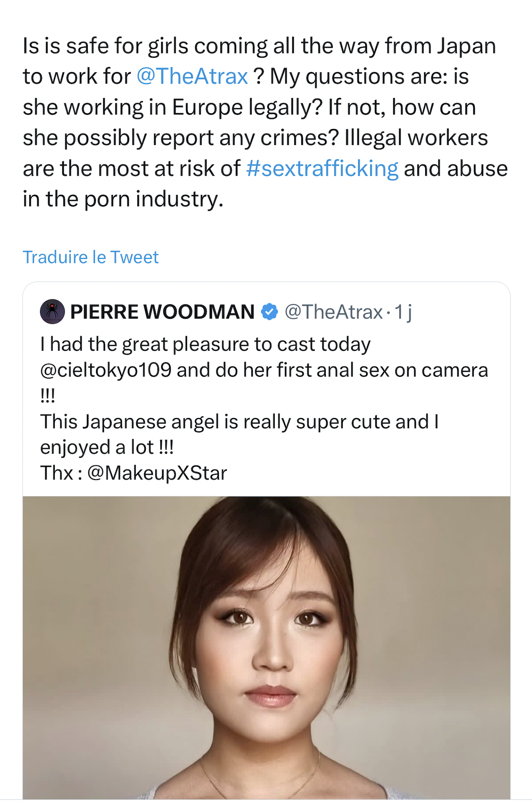
Task: Click the @TheAtrax handle beside verified badge
Action: (x=333, y=312)
